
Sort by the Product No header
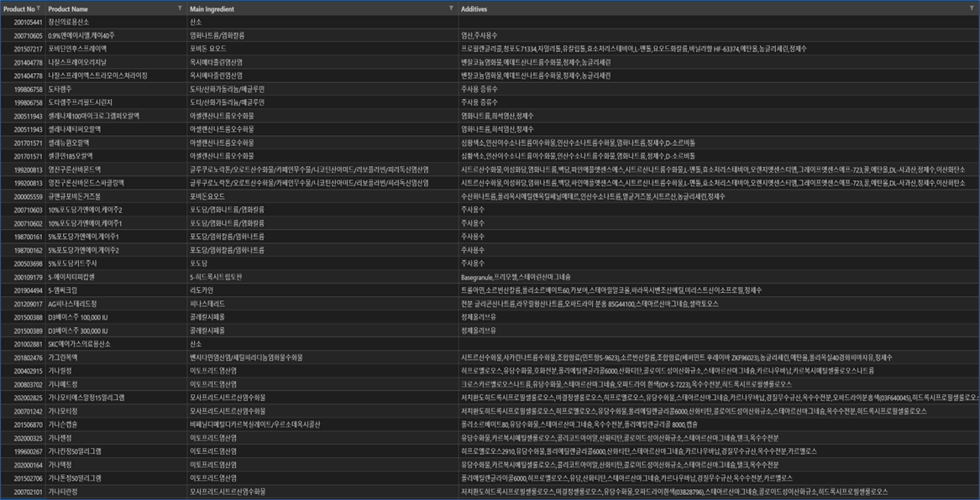pyautogui.click(x=18, y=8)
